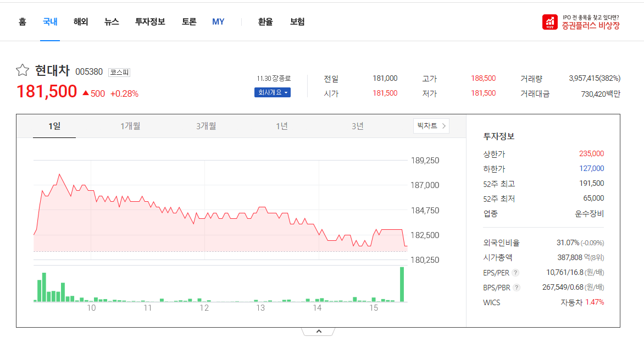Switch chart to 1년 range
Viewport: 644px width, 342px height.
(x=282, y=126)
